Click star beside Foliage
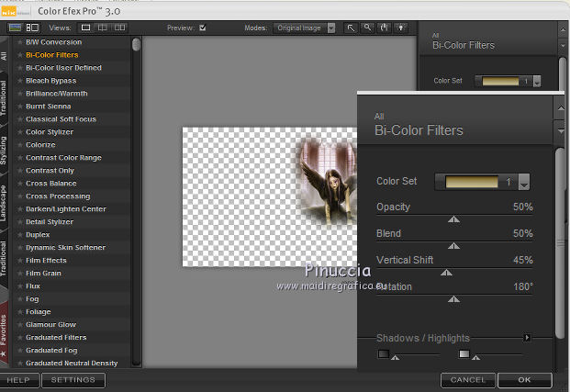570x392 pixels. point(20,312)
